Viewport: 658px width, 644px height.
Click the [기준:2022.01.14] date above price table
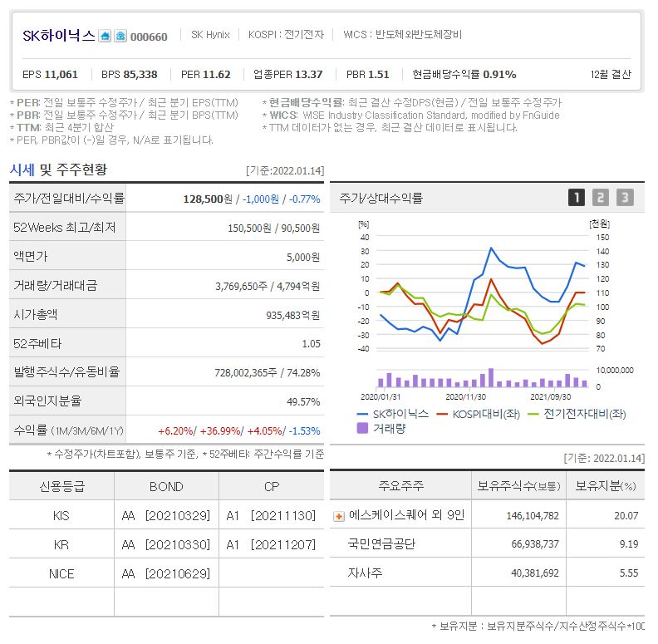285,171
